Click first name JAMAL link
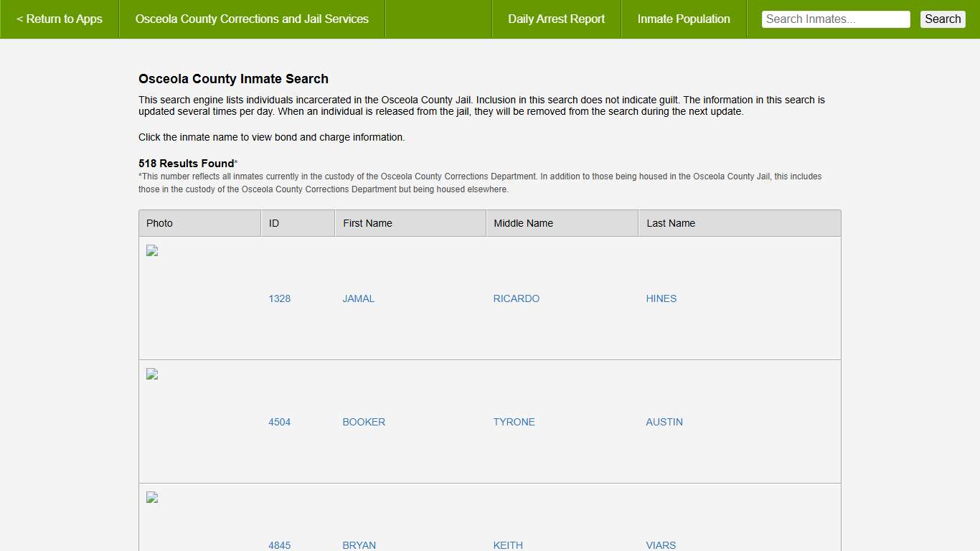 [x=359, y=298]
